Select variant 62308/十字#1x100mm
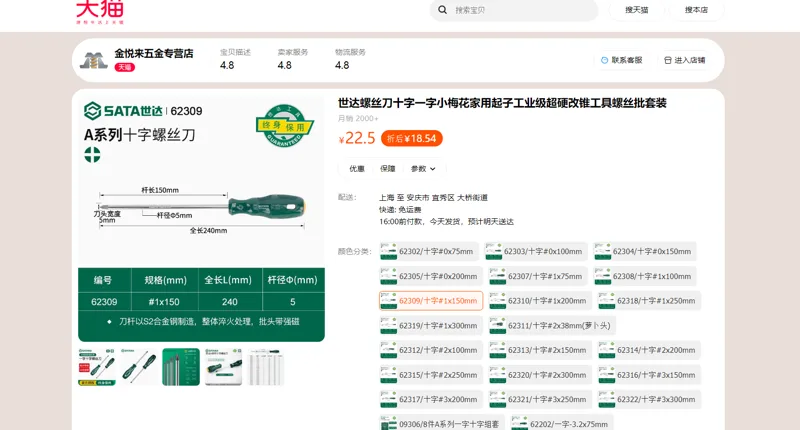The width and height of the screenshot is (800, 430). 644,276
